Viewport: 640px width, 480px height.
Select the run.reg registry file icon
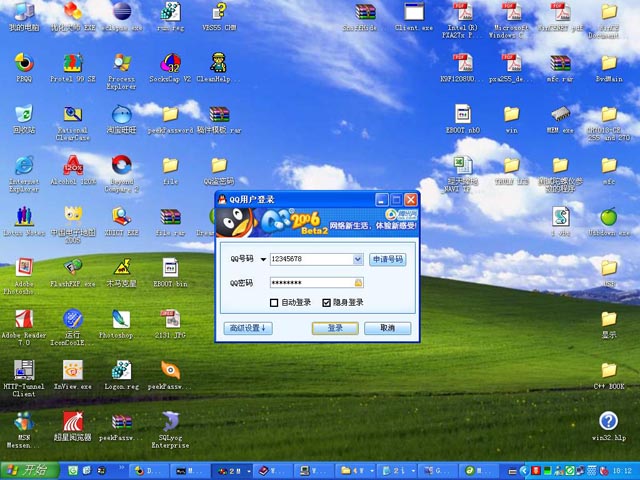coord(170,12)
